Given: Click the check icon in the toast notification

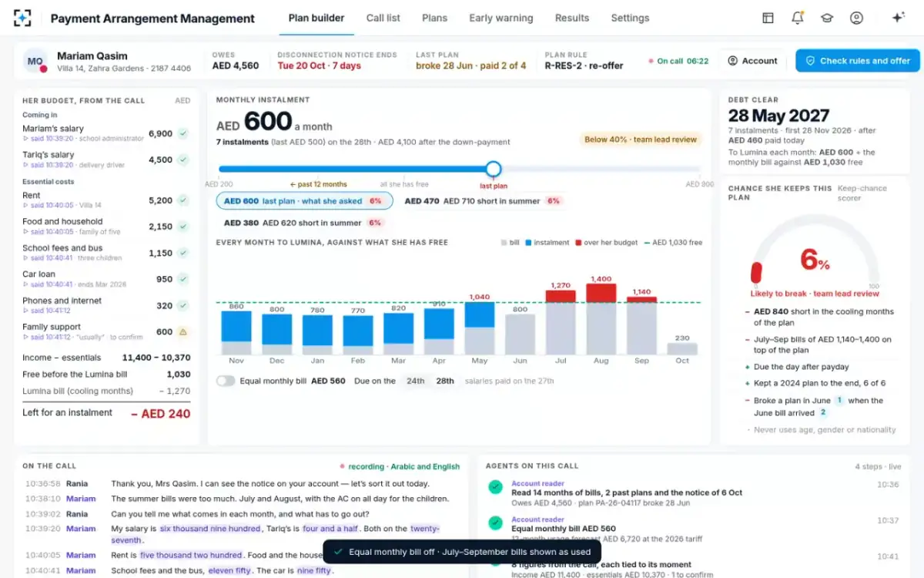Looking at the screenshot, I should (x=337, y=552).
